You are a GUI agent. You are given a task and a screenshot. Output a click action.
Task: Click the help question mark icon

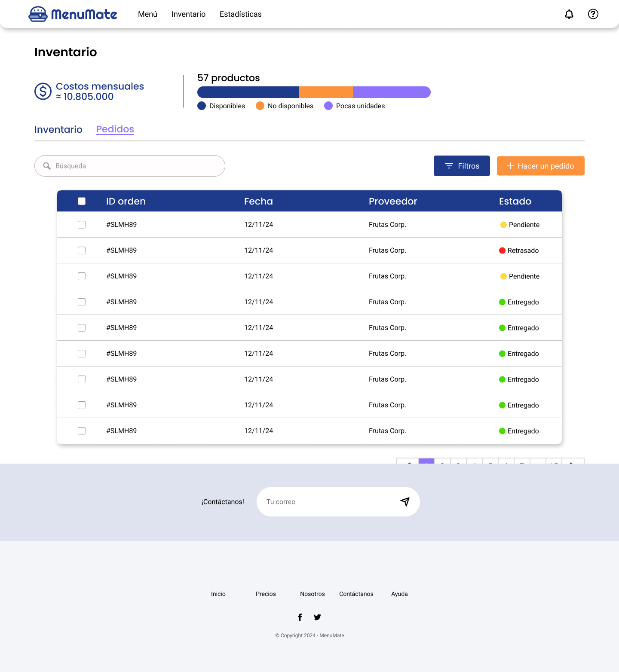[593, 14]
